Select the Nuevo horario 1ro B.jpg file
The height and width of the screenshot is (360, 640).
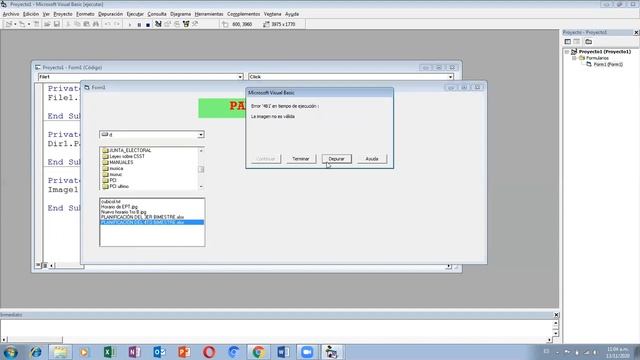(x=123, y=212)
